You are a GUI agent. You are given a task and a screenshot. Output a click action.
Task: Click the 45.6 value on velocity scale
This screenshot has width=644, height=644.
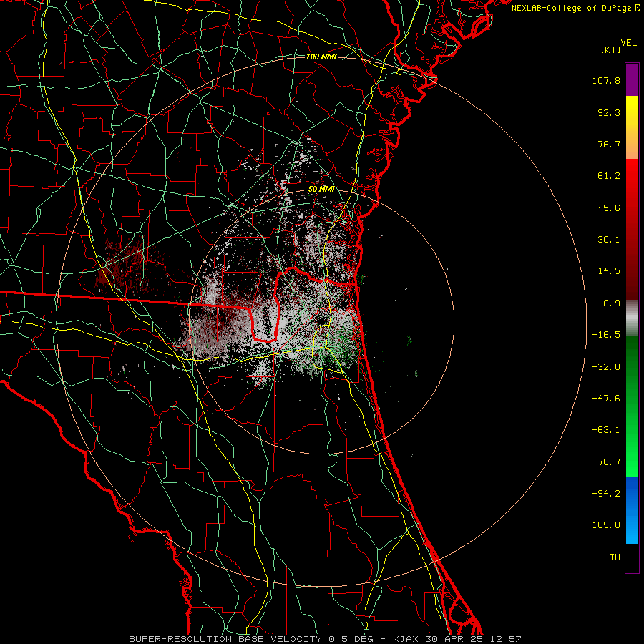click(609, 208)
